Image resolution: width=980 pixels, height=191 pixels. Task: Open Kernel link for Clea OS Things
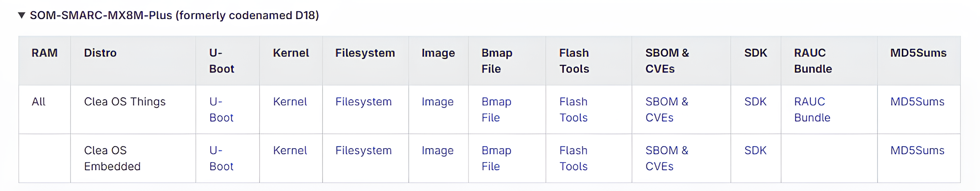pos(290,102)
